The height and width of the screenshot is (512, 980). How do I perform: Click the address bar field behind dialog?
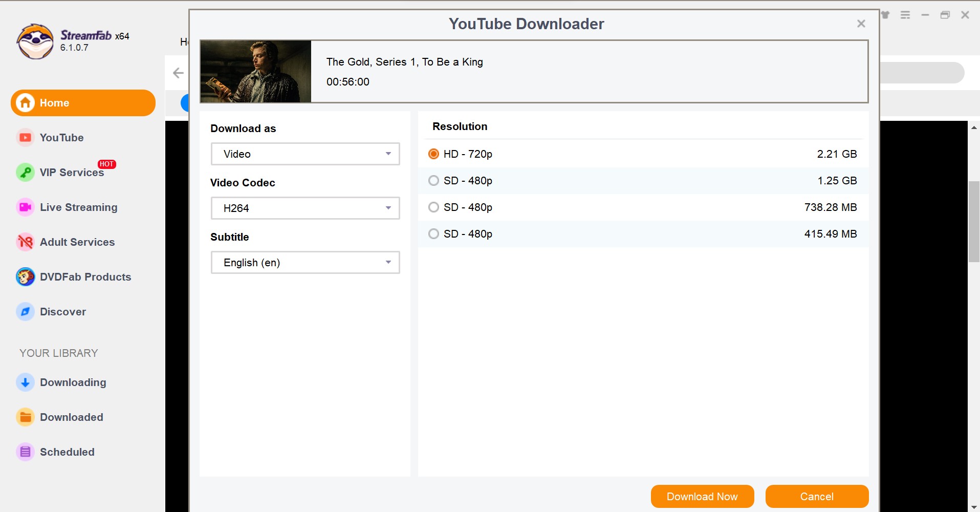pos(921,73)
